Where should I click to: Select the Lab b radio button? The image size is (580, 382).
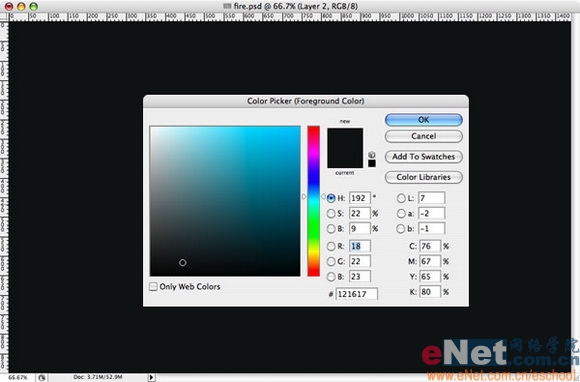[x=401, y=229]
